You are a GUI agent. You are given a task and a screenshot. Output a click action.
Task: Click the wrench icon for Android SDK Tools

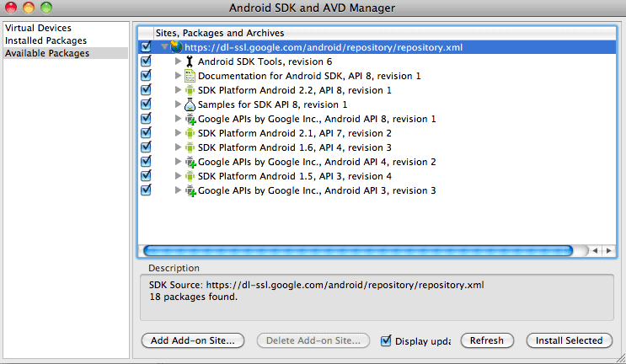190,62
